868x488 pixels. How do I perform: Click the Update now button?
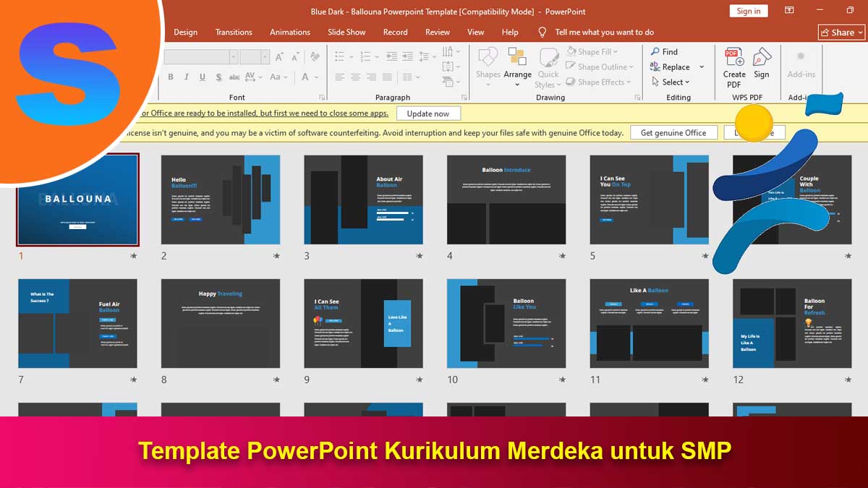[427, 114]
